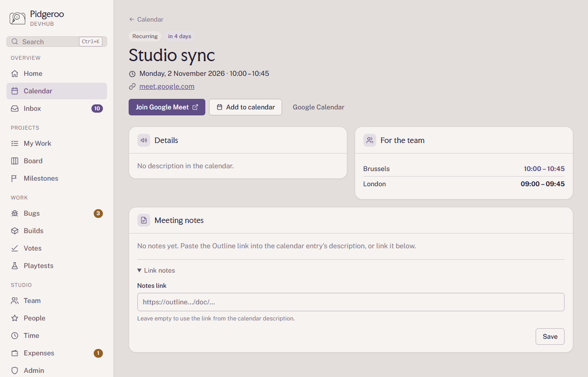Go back via the Calendar breadcrumb link

coord(146,19)
